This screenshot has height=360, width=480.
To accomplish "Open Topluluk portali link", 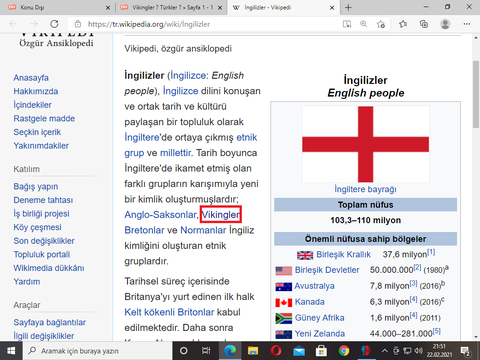I will tap(42, 255).
